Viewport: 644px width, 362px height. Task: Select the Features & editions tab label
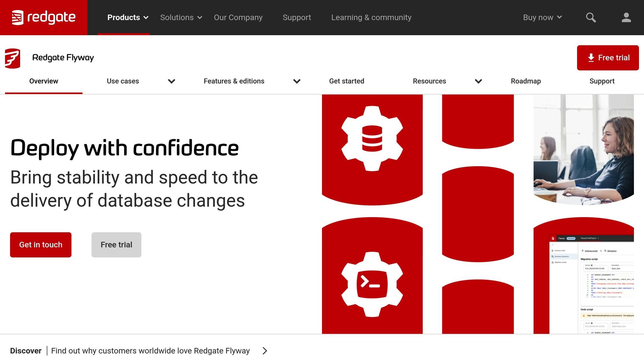click(x=234, y=81)
